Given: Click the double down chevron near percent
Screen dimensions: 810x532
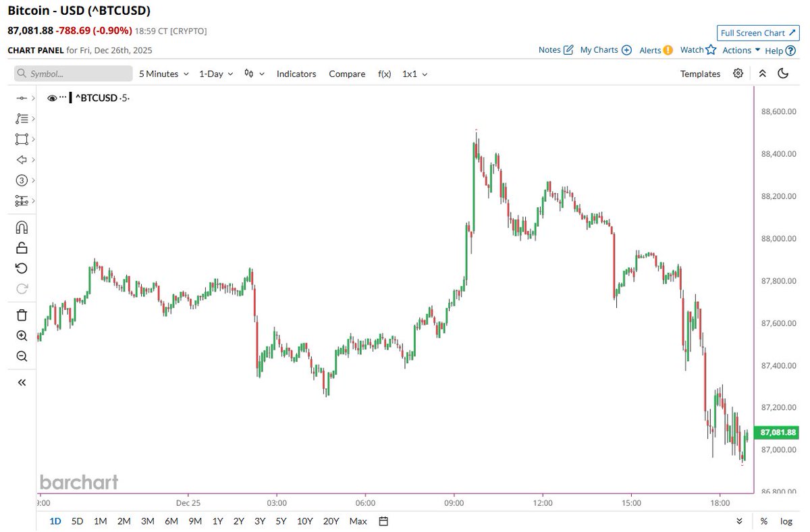Looking at the screenshot, I should coord(740,521).
